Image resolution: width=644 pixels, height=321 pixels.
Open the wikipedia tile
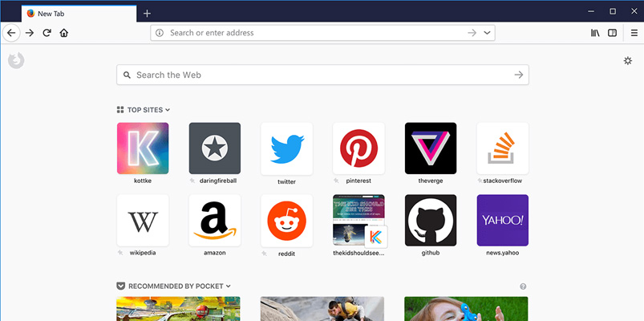tap(143, 221)
